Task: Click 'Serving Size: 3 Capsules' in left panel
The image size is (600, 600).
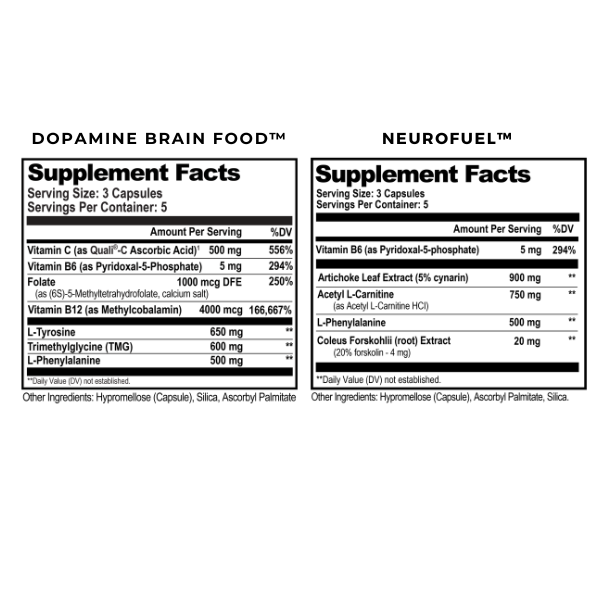Action: coord(95,194)
